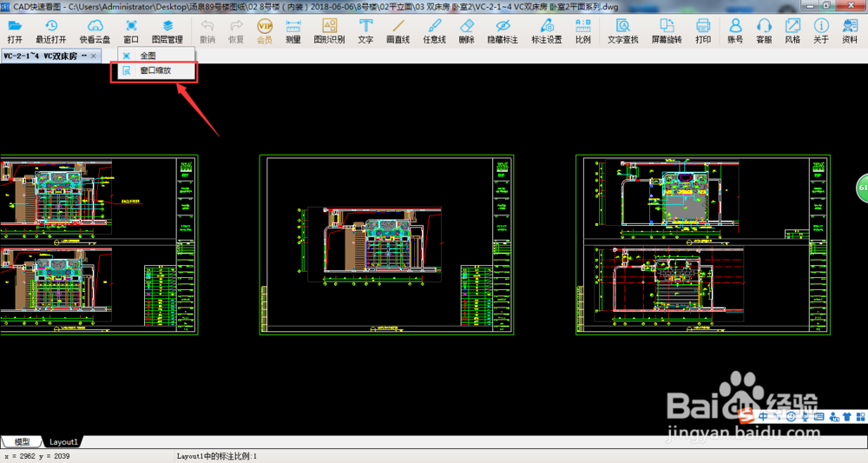The width and height of the screenshot is (868, 463).
Task: Switch to the 模型 model tab
Action: tap(22, 442)
